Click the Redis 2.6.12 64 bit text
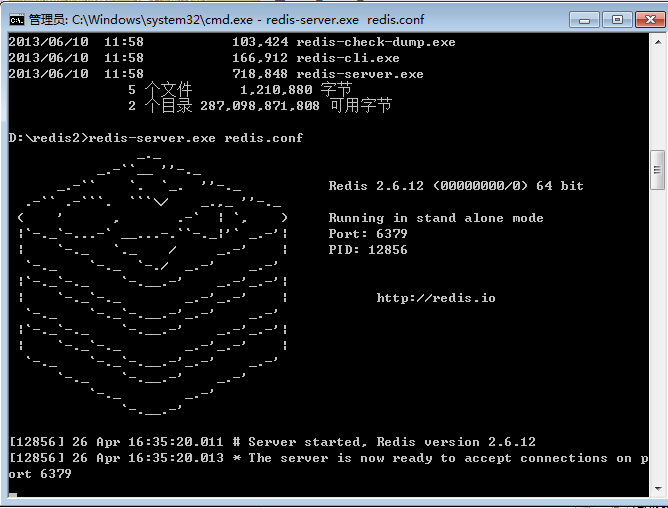This screenshot has width=668, height=508. coord(456,186)
